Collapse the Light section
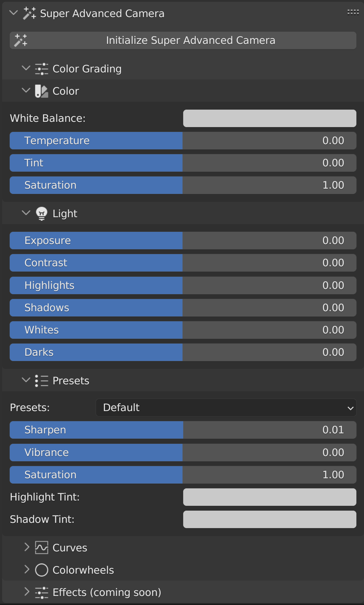 point(26,213)
